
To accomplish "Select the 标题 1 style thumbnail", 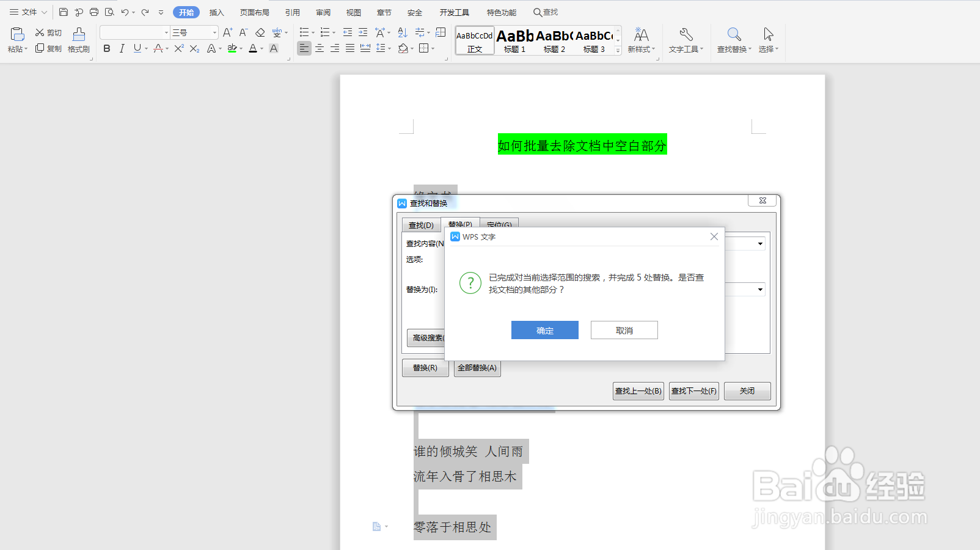I will (x=515, y=40).
